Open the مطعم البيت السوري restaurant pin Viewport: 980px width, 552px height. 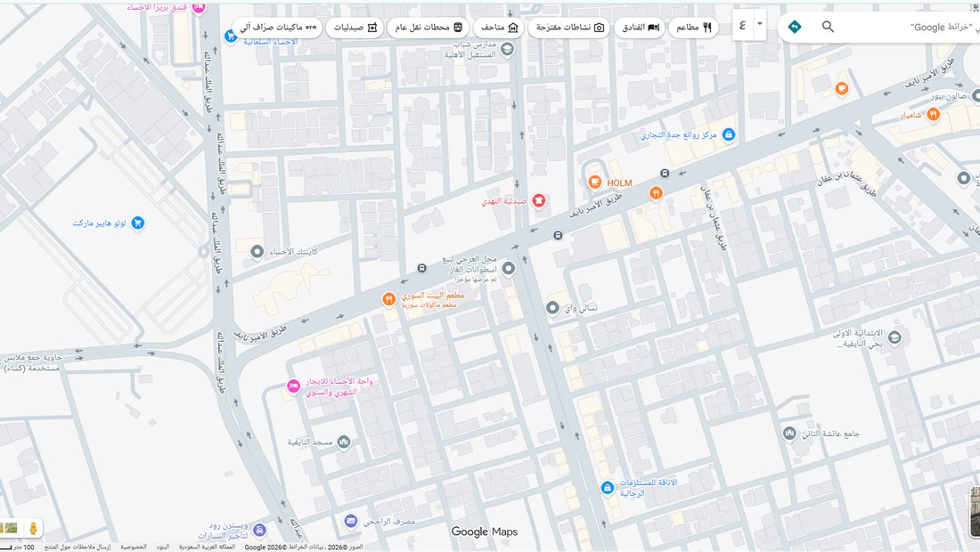[388, 300]
